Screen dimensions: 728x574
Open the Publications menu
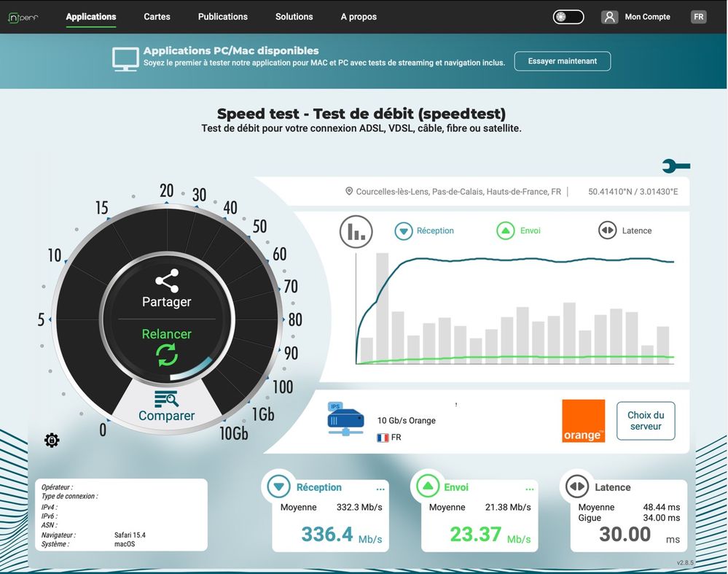(x=223, y=17)
